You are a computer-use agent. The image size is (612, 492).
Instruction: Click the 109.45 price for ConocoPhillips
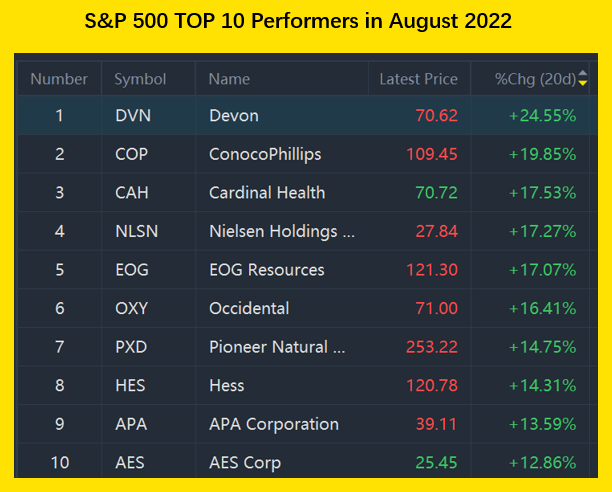[431, 154]
